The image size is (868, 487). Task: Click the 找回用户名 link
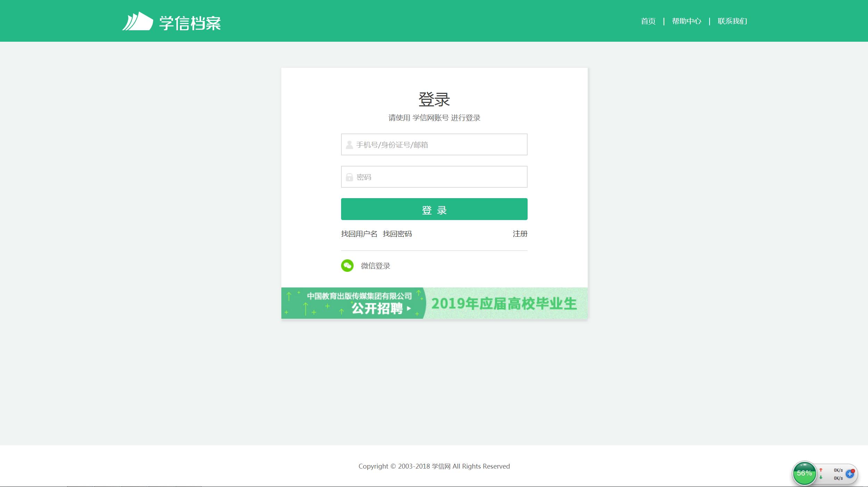coord(359,234)
